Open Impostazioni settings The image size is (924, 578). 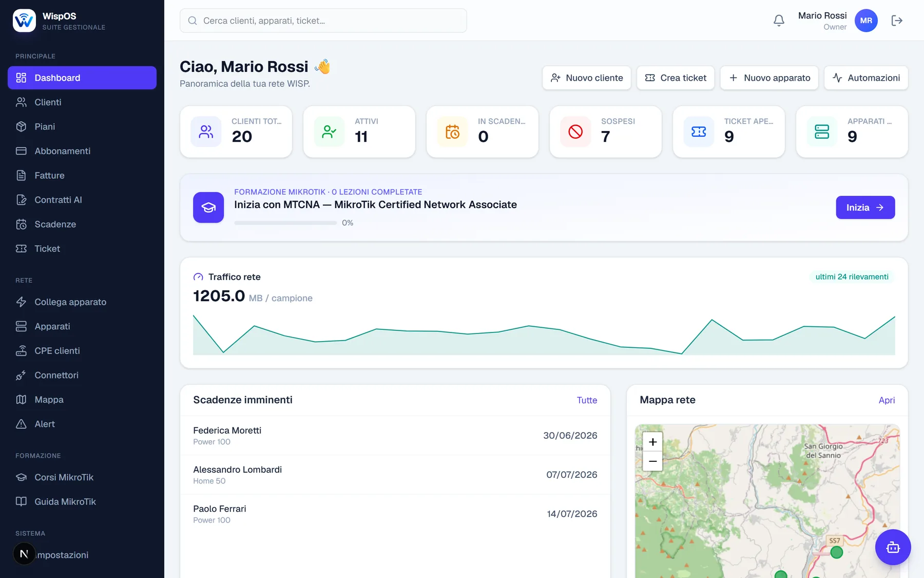(x=82, y=555)
